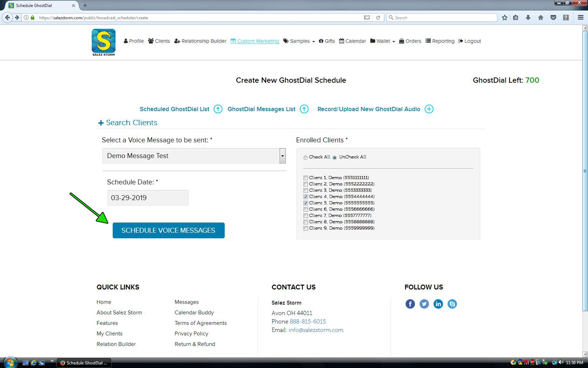
Task: Click the Salez Storm logo
Action: point(104,42)
